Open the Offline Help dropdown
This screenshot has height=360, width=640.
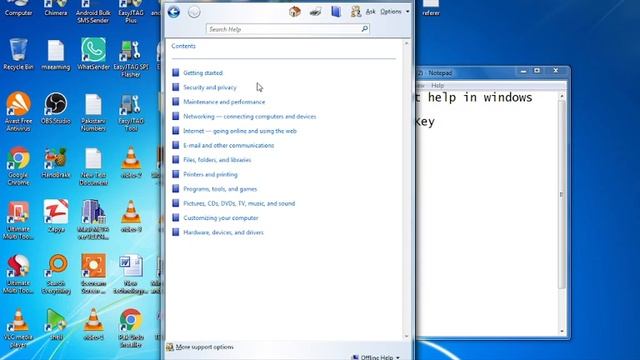point(376,357)
